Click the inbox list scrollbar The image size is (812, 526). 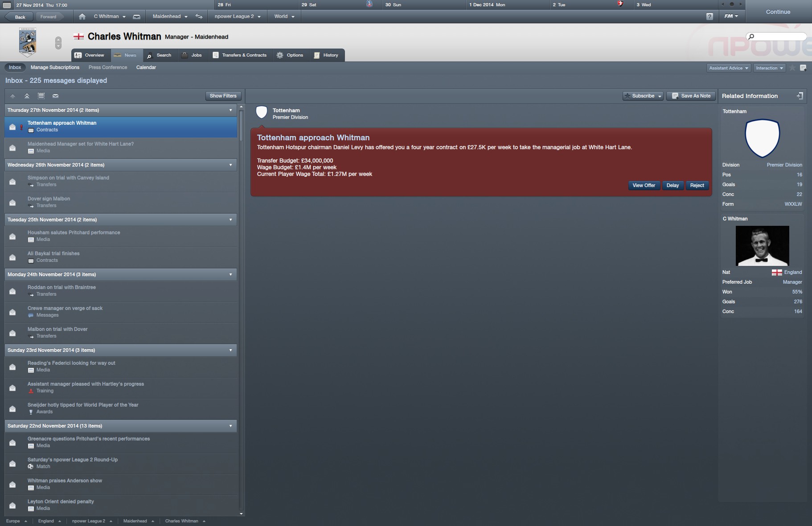coord(241,125)
